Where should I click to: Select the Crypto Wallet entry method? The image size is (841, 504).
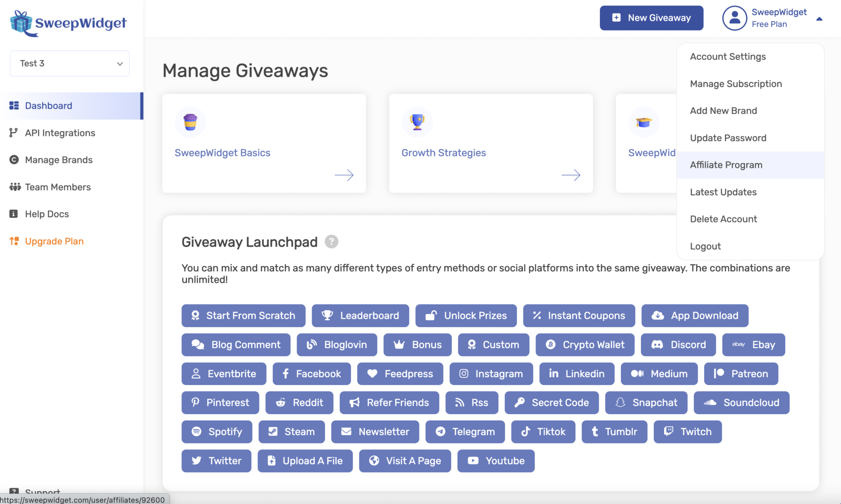585,345
